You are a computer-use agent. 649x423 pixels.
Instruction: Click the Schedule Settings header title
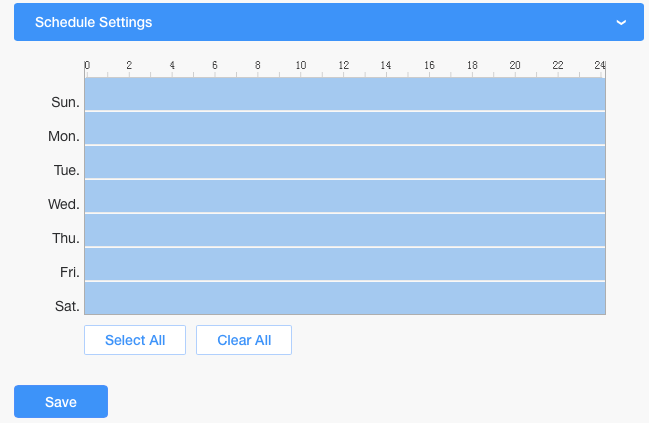point(94,22)
